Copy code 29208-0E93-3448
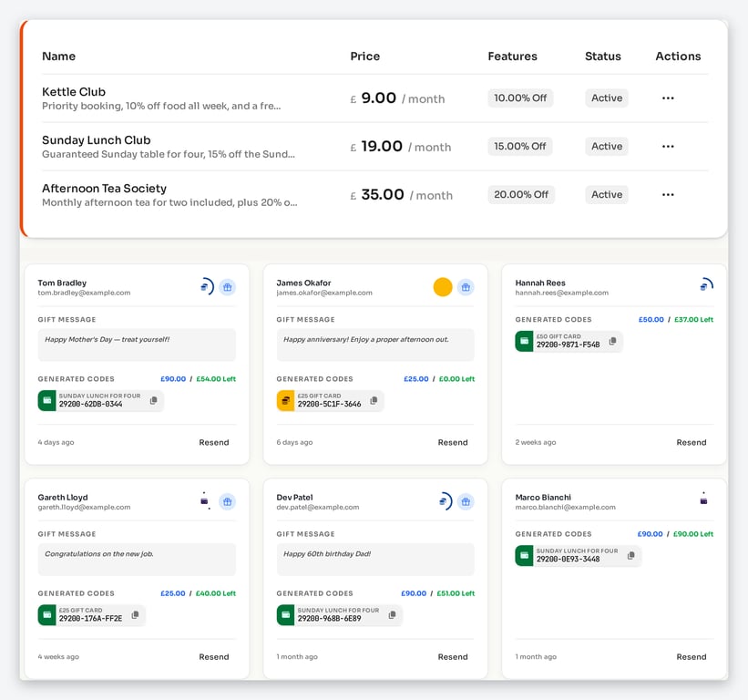Screen dimensions: 748x700 point(631,555)
